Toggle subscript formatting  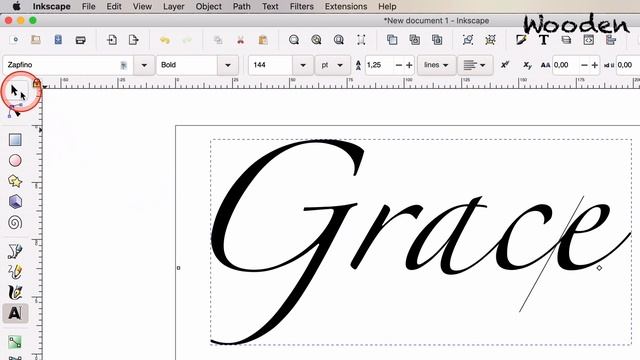[527, 65]
